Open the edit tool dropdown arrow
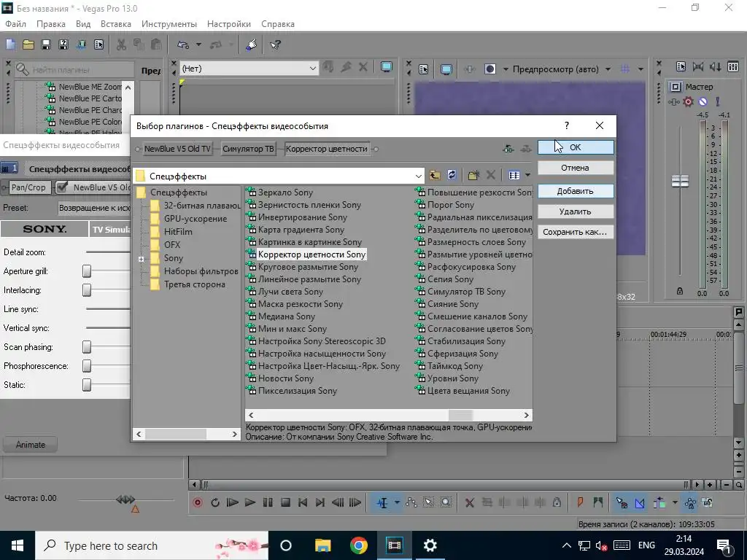Screen dimensions: 747x560 [x=397, y=502]
